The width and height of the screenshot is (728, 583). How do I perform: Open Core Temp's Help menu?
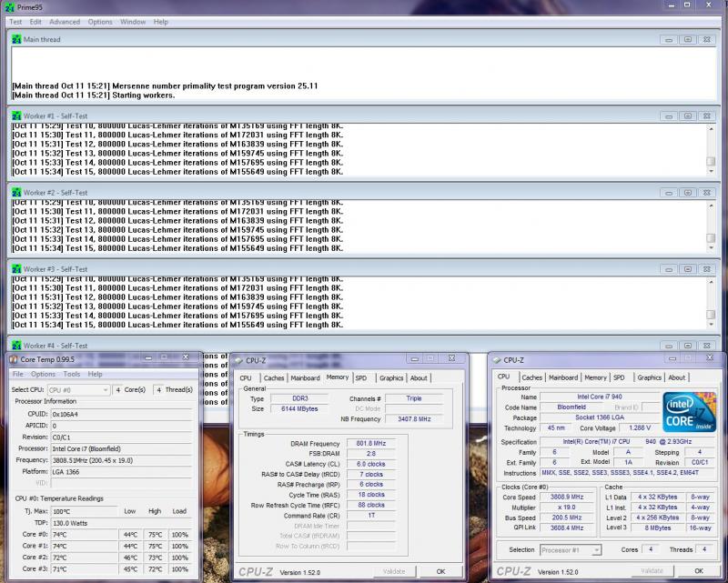[x=95, y=374]
